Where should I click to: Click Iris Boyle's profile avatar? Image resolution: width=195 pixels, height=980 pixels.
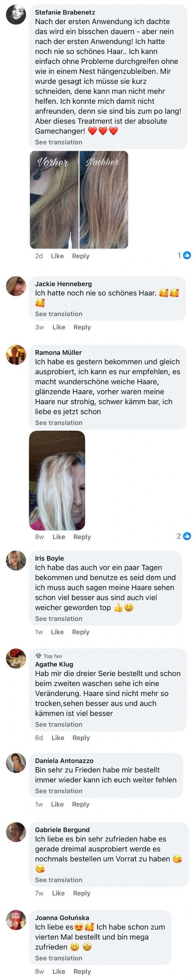(16, 560)
